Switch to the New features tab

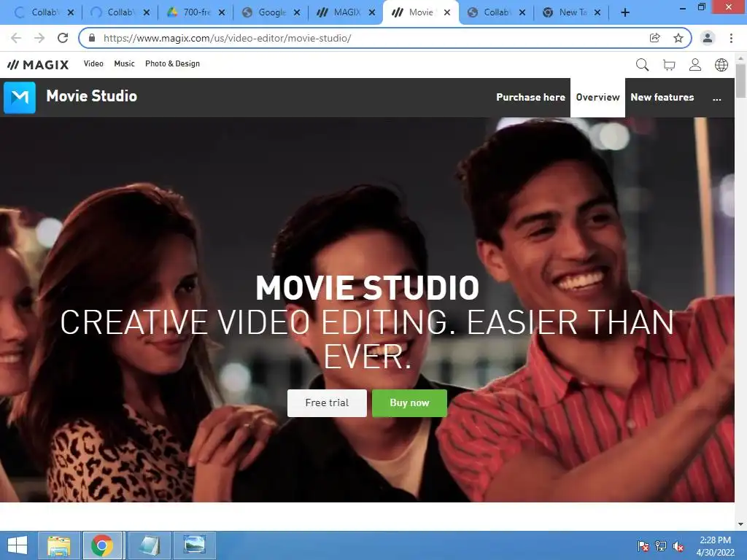tap(662, 98)
